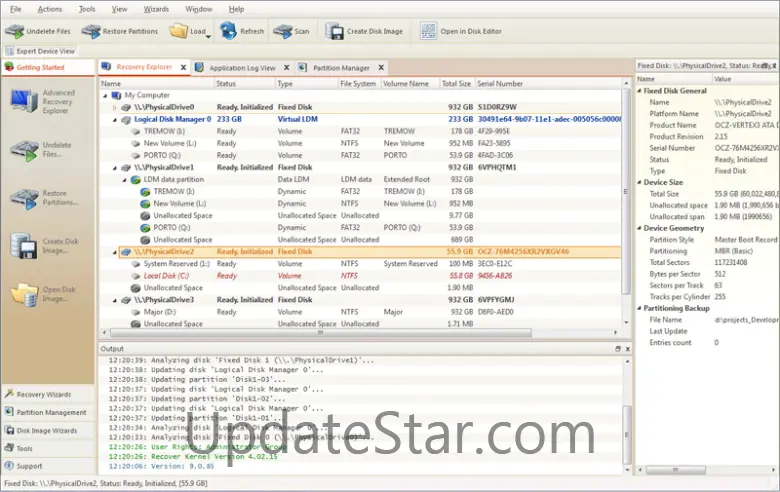
Task: Click the Restore Partitions sidebar icon
Action: (24, 198)
